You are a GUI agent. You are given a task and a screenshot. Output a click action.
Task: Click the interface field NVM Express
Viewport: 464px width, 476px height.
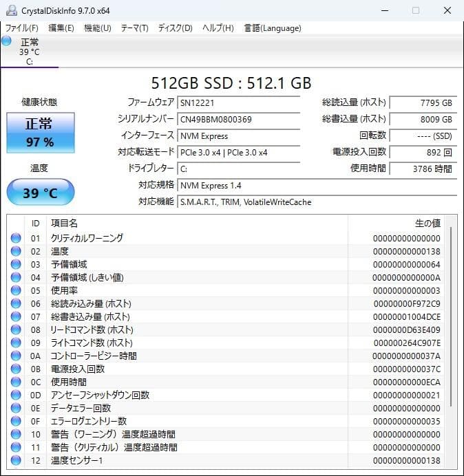click(x=238, y=136)
